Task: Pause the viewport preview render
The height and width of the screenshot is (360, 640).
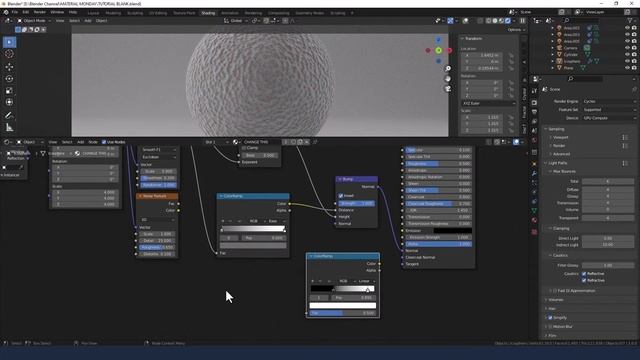Action: click(522, 20)
